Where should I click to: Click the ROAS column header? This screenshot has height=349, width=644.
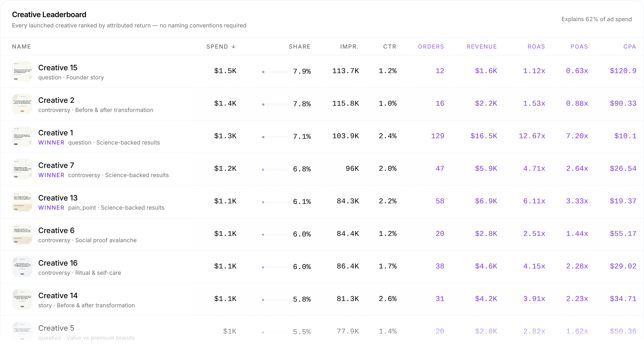536,47
